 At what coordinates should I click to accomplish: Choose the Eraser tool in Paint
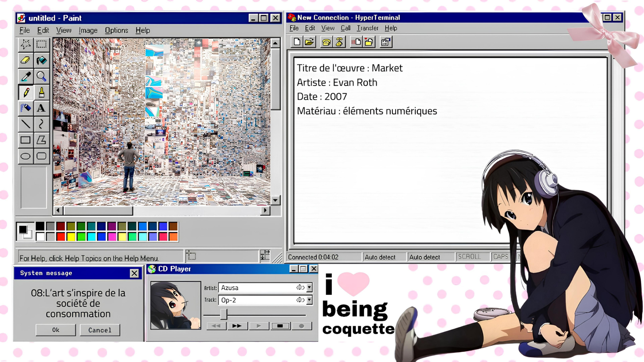(x=25, y=60)
